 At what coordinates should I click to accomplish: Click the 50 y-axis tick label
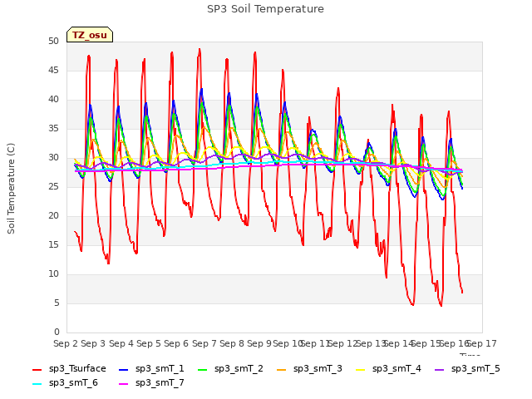(x=53, y=41)
